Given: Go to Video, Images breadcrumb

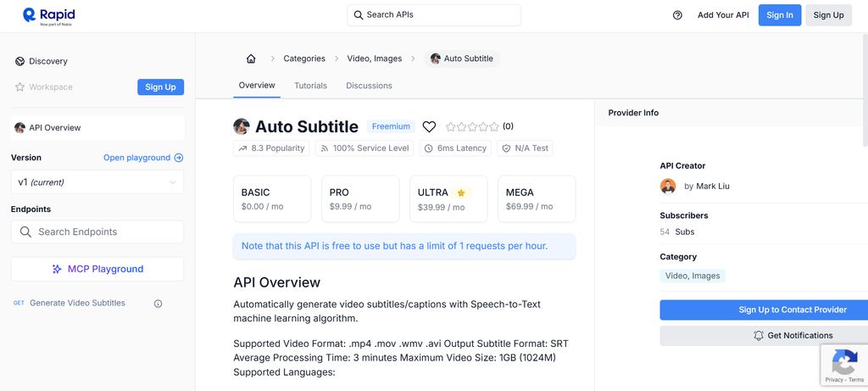Looking at the screenshot, I should coord(374,59).
